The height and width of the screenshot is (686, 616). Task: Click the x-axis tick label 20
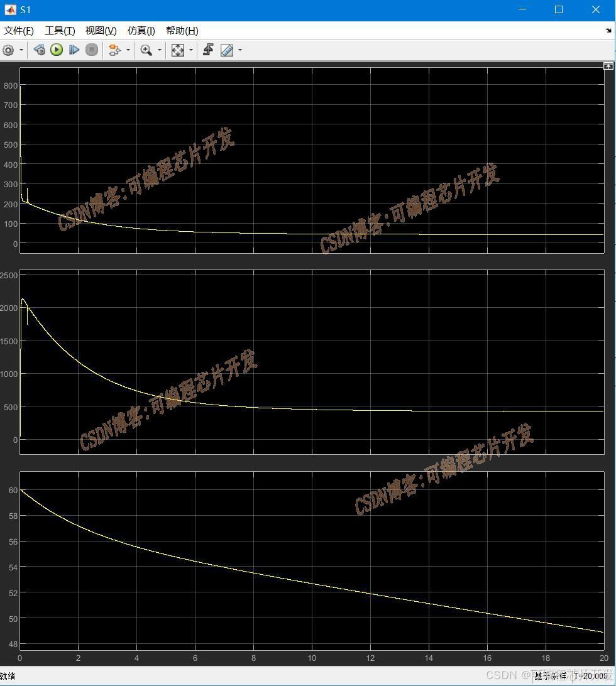603,658
